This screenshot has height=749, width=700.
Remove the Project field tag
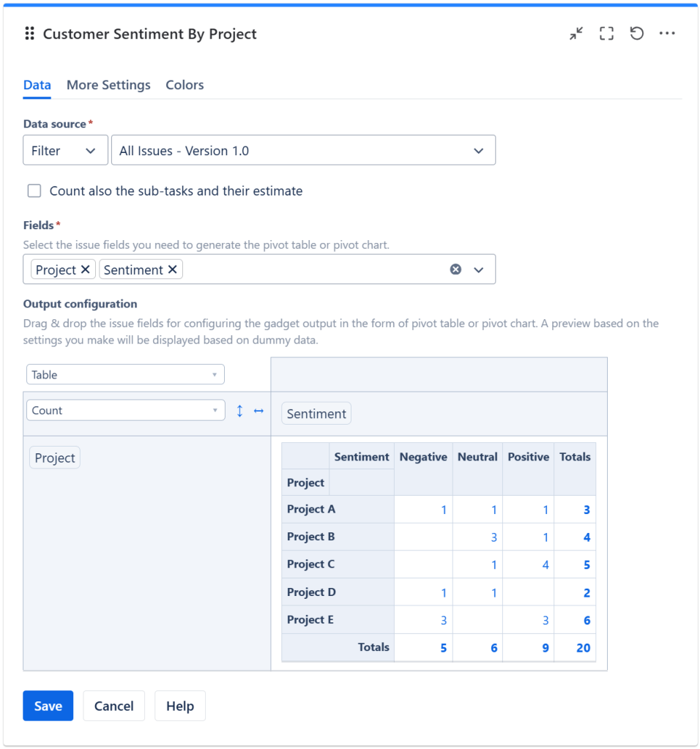coord(85,269)
